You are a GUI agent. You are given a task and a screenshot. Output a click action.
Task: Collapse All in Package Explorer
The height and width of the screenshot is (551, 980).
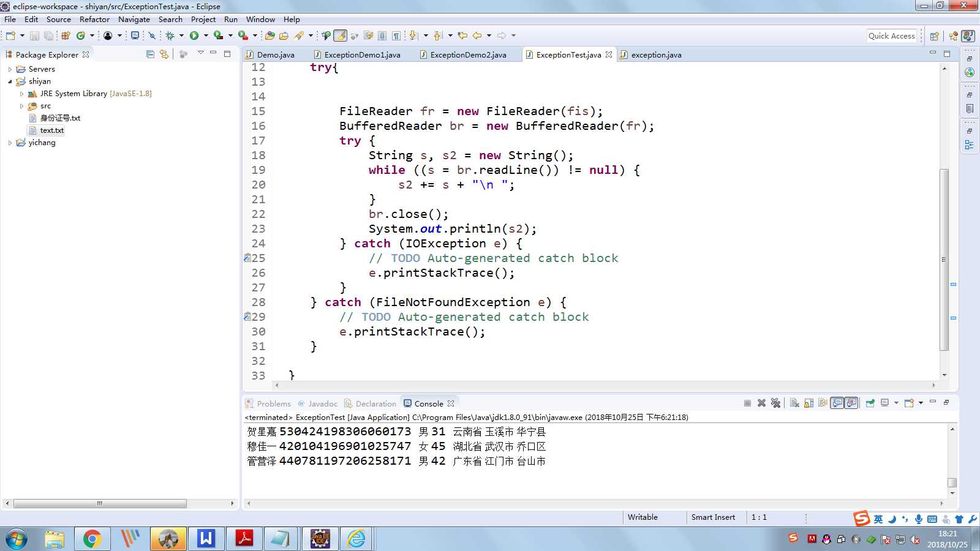[151, 54]
